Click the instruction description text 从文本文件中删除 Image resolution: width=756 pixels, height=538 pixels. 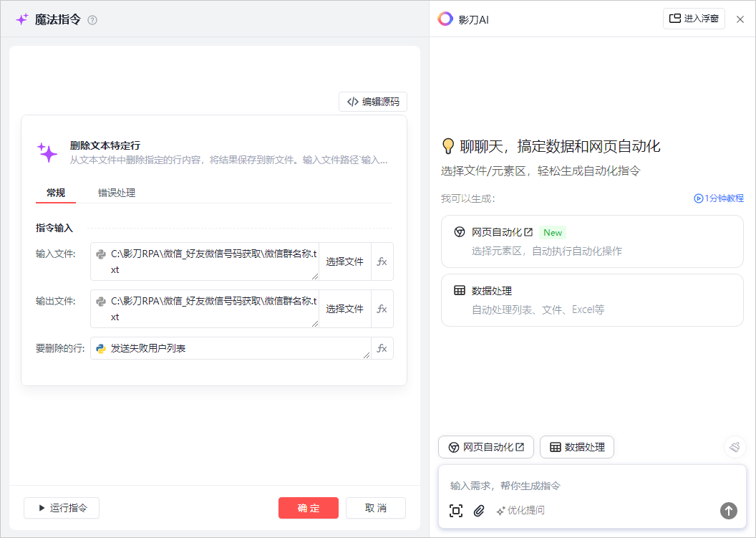point(228,160)
